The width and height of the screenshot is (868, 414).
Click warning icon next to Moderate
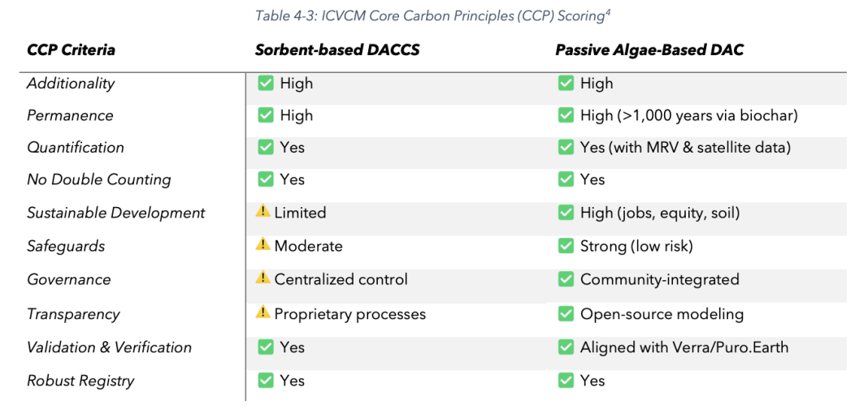pyautogui.click(x=263, y=245)
